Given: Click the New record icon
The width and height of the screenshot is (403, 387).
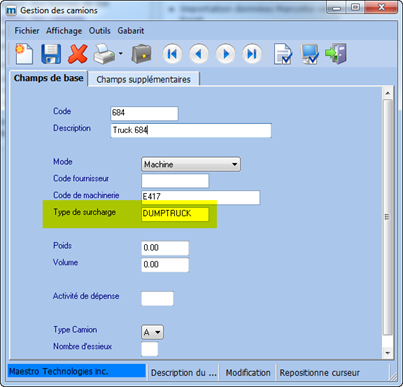Looking at the screenshot, I should pyautogui.click(x=24, y=54).
